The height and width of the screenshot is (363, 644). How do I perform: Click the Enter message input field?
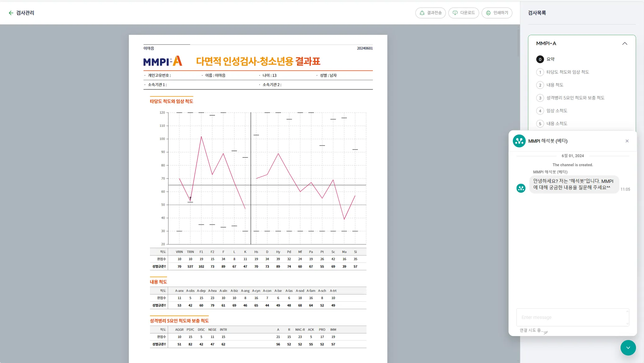coord(572,317)
